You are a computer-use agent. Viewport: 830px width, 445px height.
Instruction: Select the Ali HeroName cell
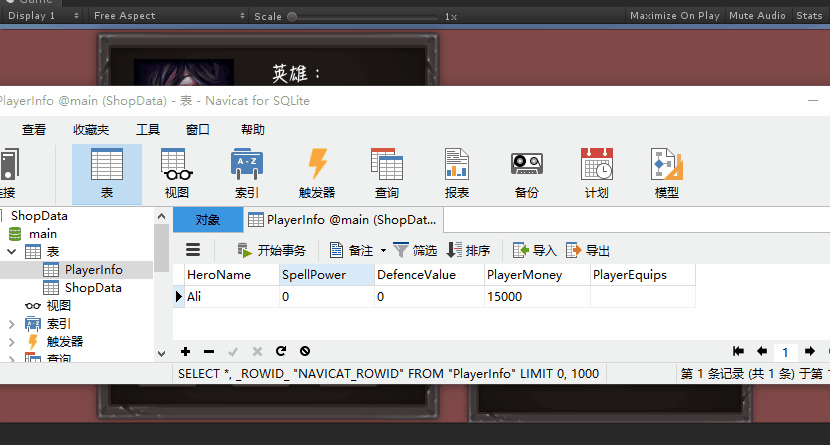(x=232, y=297)
